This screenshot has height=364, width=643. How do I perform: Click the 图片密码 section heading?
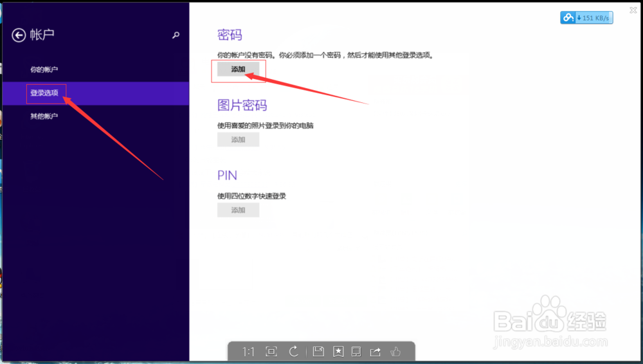[x=242, y=105]
